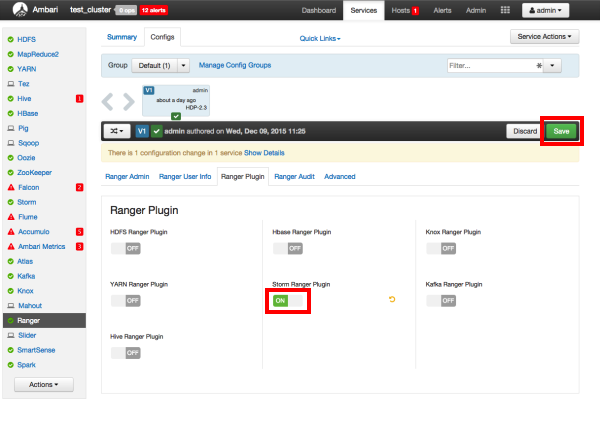Open Service Actions dropdown
Viewport: 600px width, 426px height.
pyautogui.click(x=544, y=36)
